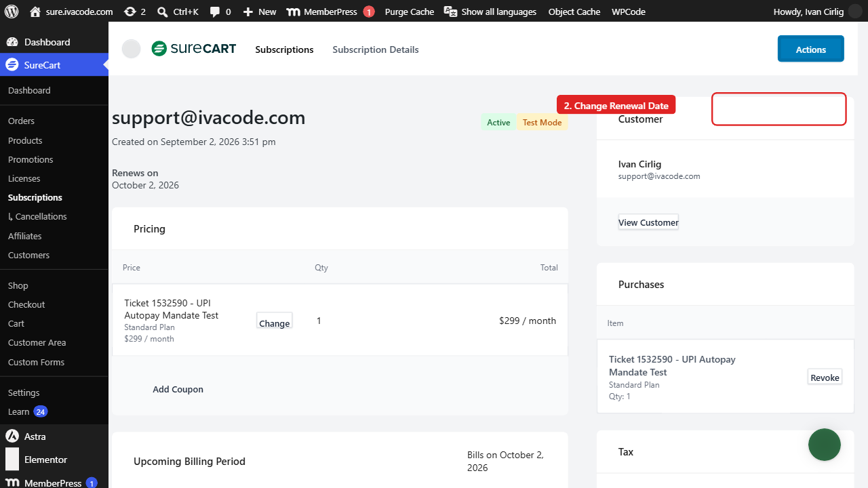Visit site sure.ivacode.com from the admin bar
Screen dimensions: 868x488
pyautogui.click(x=72, y=12)
